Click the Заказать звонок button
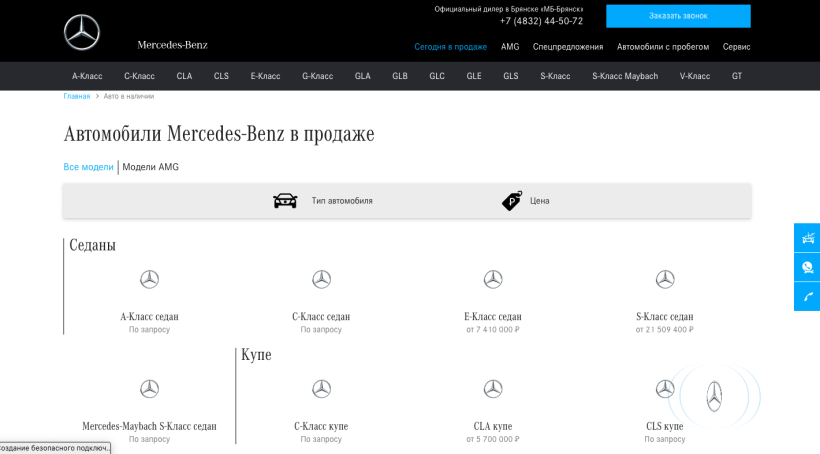820x454 pixels. pos(678,16)
